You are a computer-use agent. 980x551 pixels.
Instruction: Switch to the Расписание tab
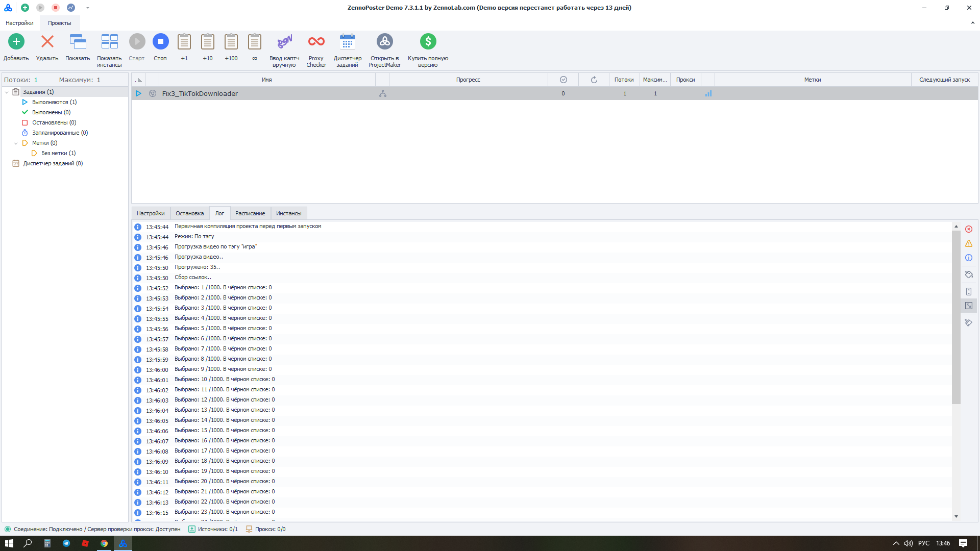coord(250,213)
